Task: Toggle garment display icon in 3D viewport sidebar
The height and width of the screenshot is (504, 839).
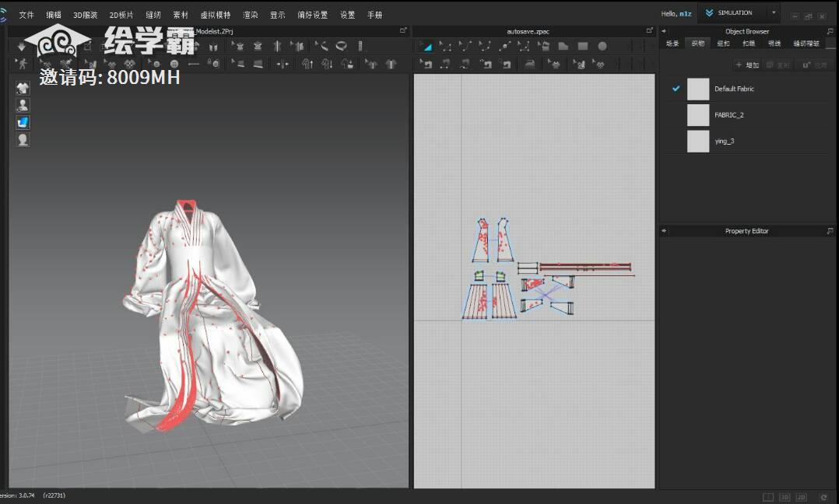Action: pos(23,89)
